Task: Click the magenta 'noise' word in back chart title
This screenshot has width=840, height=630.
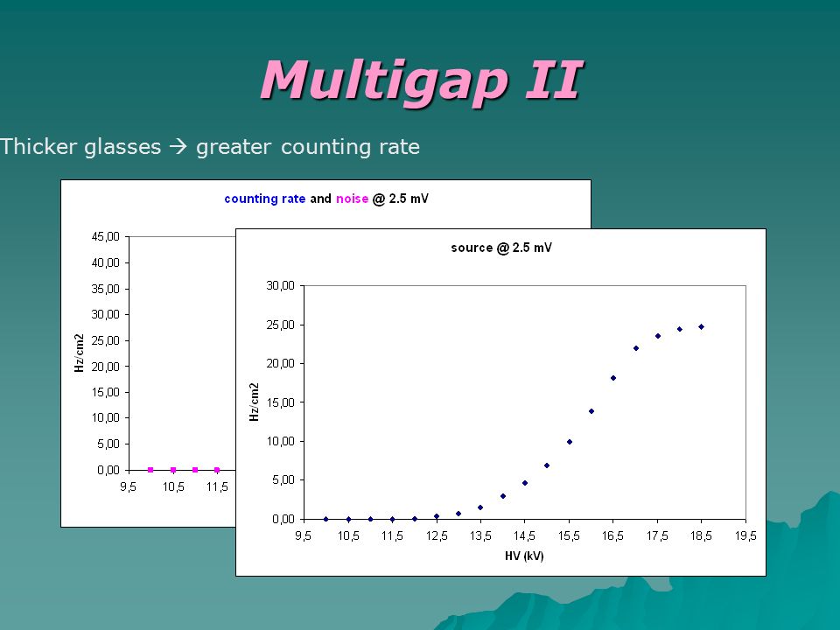Action: coord(352,199)
